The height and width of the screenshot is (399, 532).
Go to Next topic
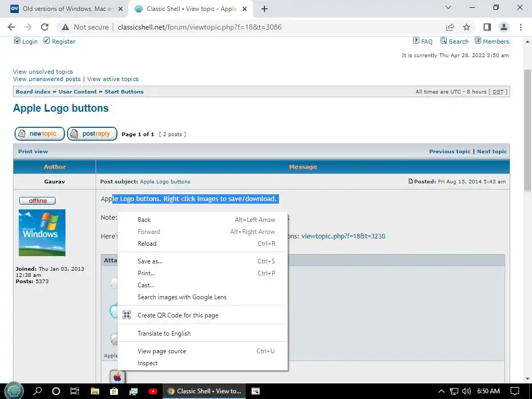pos(492,151)
